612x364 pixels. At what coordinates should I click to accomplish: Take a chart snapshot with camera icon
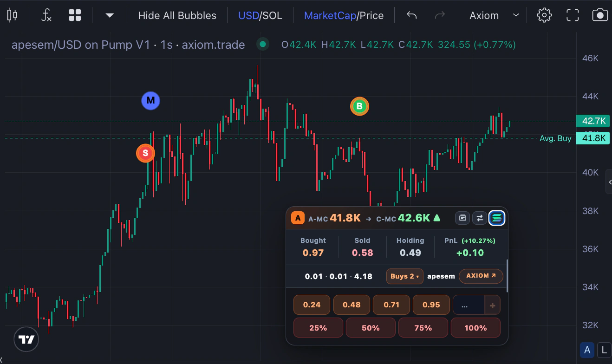[x=600, y=15]
